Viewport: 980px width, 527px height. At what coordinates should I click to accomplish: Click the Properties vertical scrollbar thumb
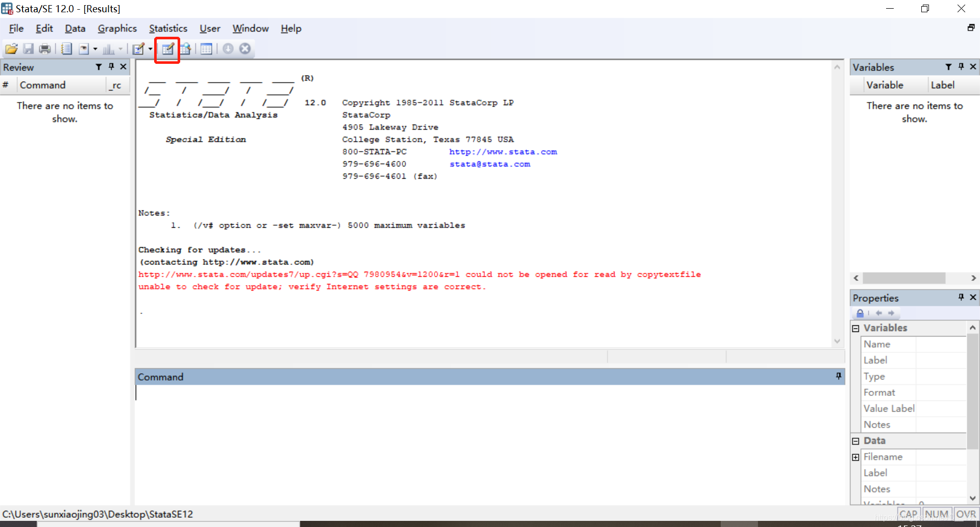[x=972, y=391]
